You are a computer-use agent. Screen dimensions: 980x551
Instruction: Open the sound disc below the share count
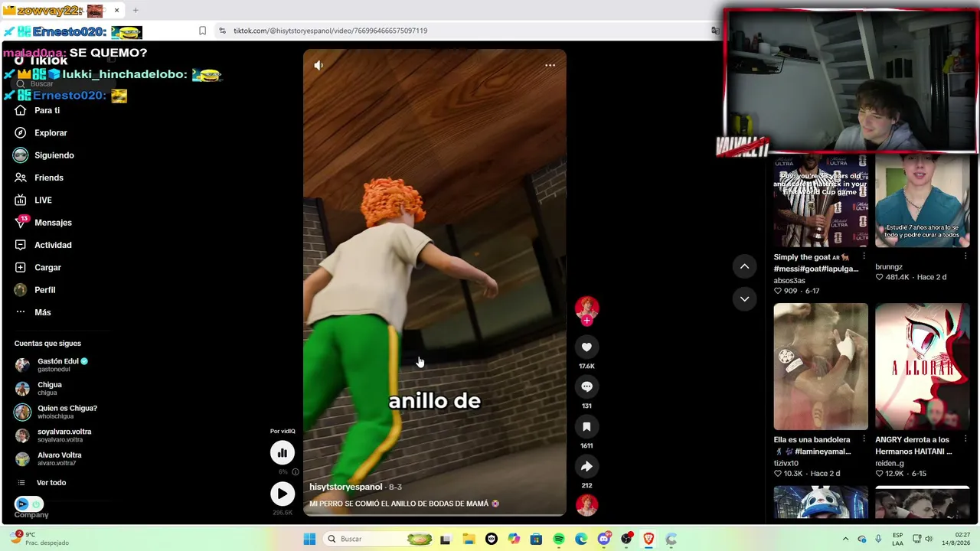coord(586,505)
